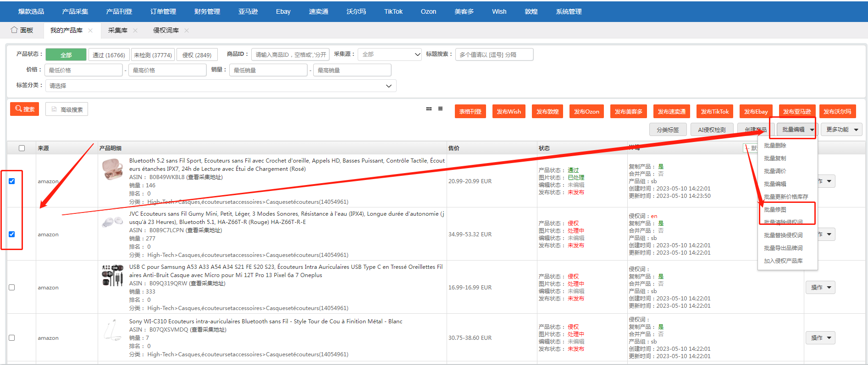The image size is (868, 365).
Task: Choose 加入侵权产品库 menu item
Action: pyautogui.click(x=783, y=261)
